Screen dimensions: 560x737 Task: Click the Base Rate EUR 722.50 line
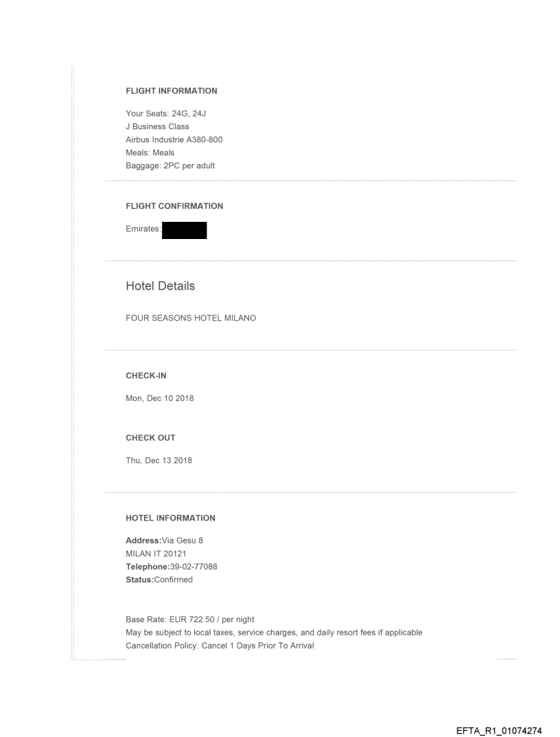[189, 620]
